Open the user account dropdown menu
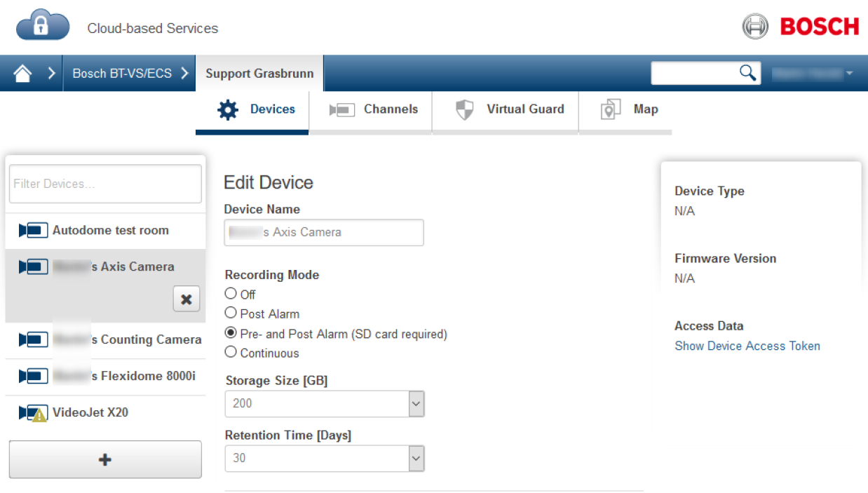This screenshot has width=868, height=493. click(813, 73)
